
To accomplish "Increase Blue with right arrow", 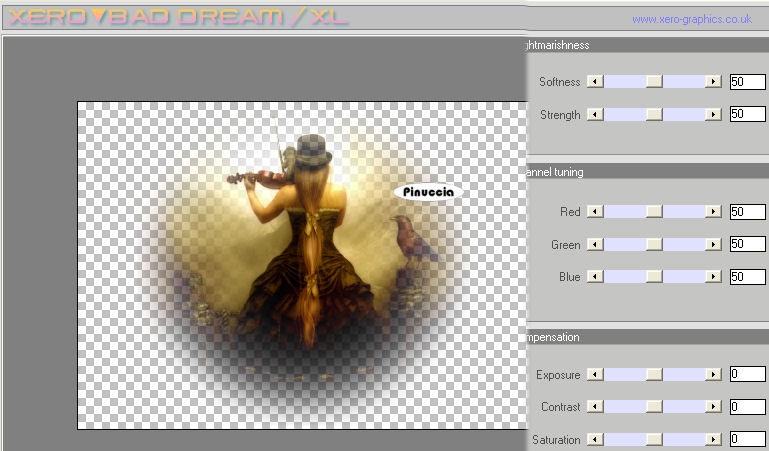I will [713, 276].
